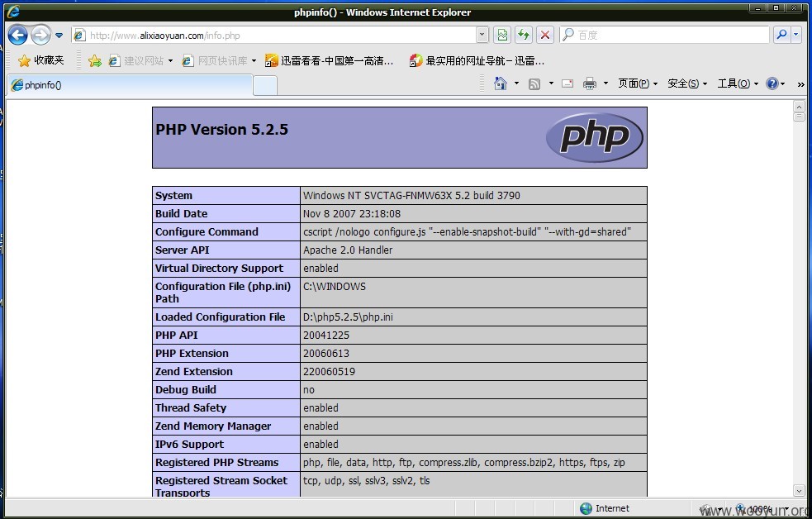Open the recent pages dropdown arrow
Viewport: 812px width, 519px height.
59,36
